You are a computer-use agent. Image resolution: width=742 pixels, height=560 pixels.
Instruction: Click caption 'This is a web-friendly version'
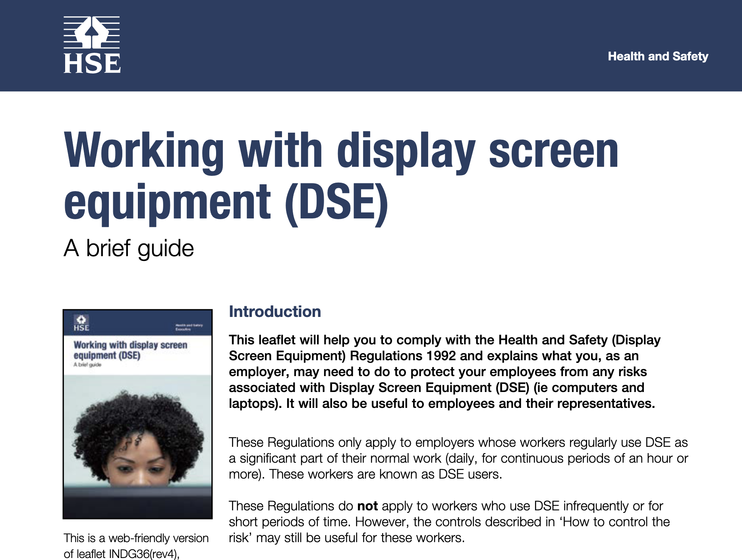point(136,538)
